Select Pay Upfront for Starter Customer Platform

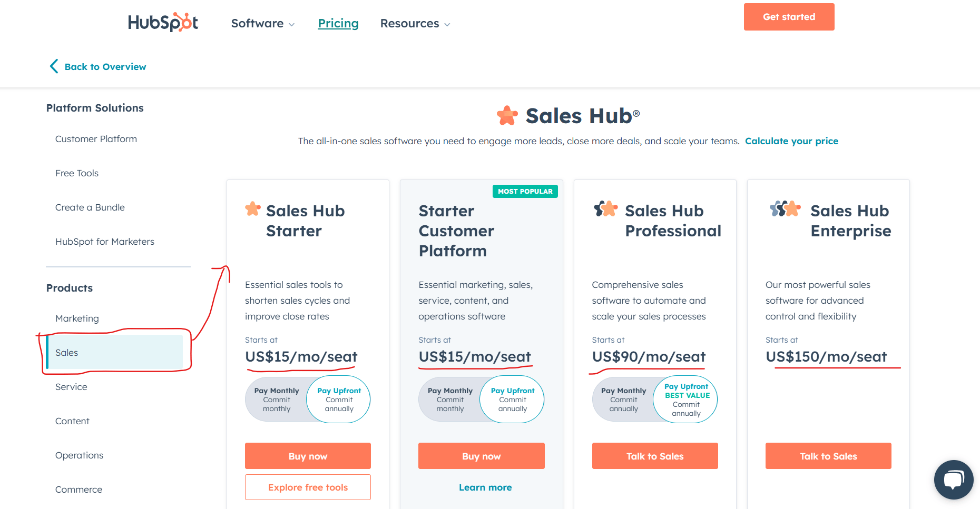click(512, 400)
